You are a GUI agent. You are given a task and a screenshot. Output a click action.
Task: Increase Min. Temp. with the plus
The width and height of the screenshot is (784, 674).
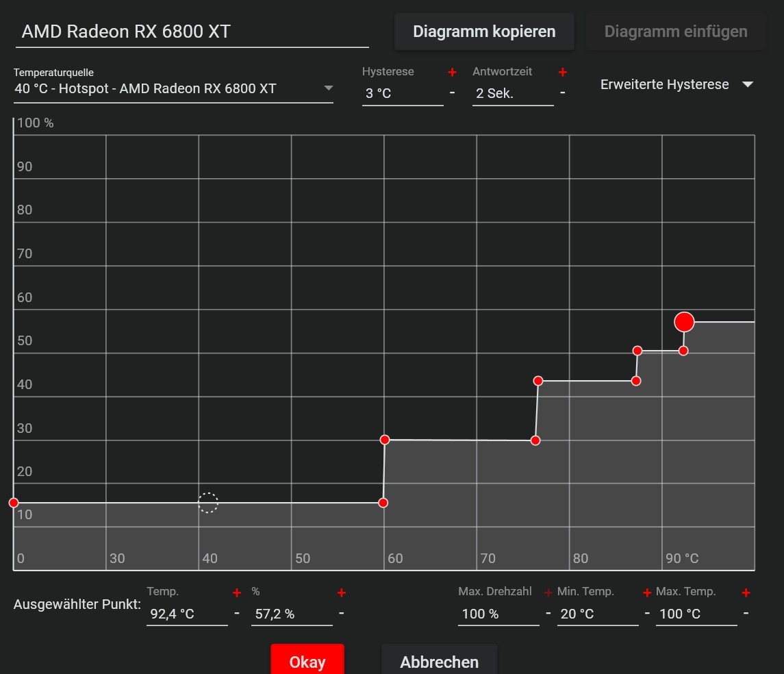(647, 593)
